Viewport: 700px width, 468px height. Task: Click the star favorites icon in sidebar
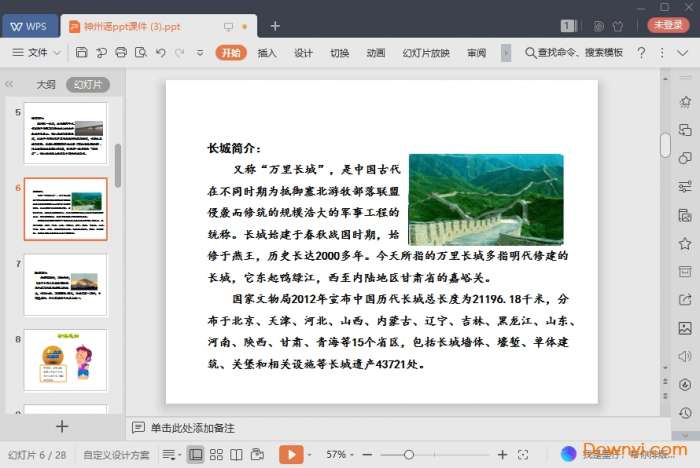coord(685,243)
